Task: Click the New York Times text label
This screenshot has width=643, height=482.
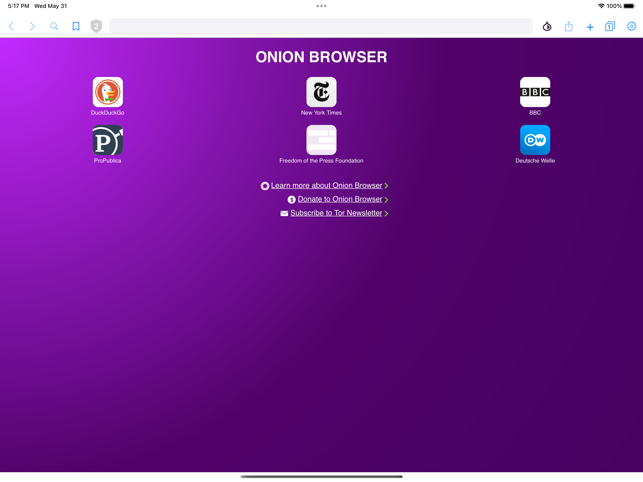Action: click(x=321, y=113)
